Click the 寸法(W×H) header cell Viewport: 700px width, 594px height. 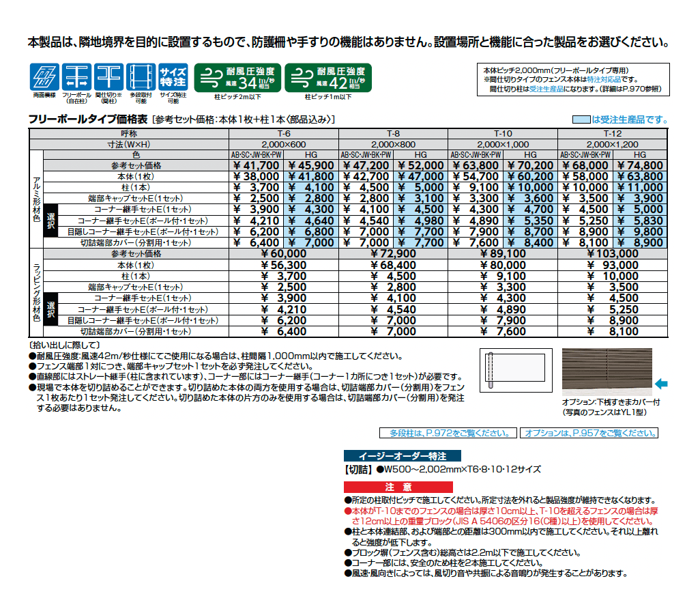point(129,144)
